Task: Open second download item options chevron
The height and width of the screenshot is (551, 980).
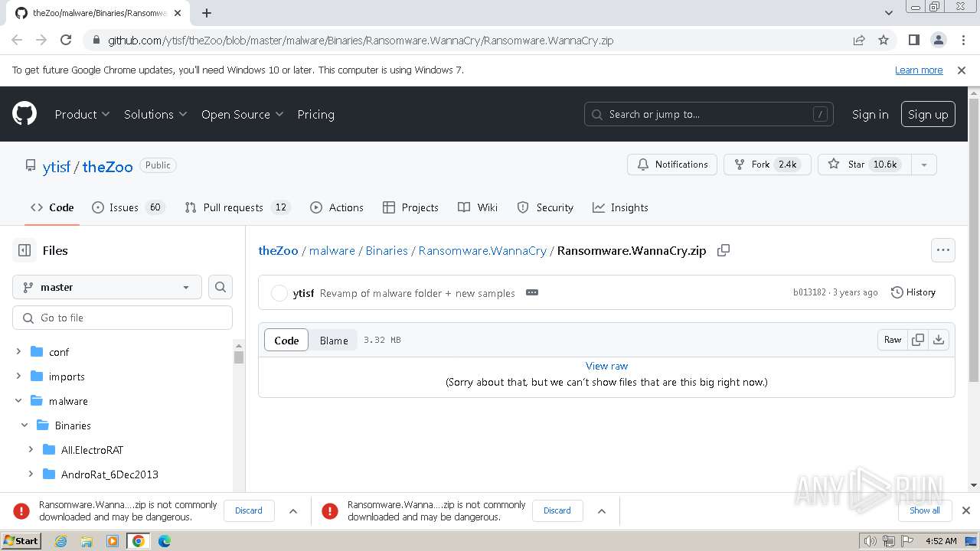Action: [x=602, y=510]
